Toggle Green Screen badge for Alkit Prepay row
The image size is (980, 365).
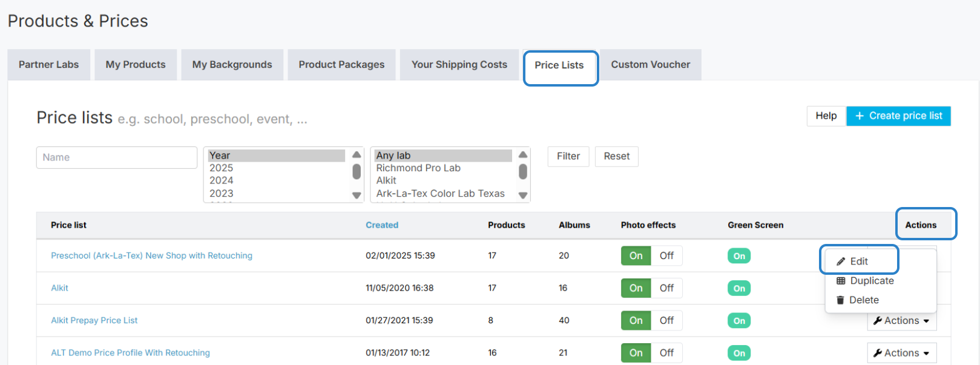pos(739,321)
